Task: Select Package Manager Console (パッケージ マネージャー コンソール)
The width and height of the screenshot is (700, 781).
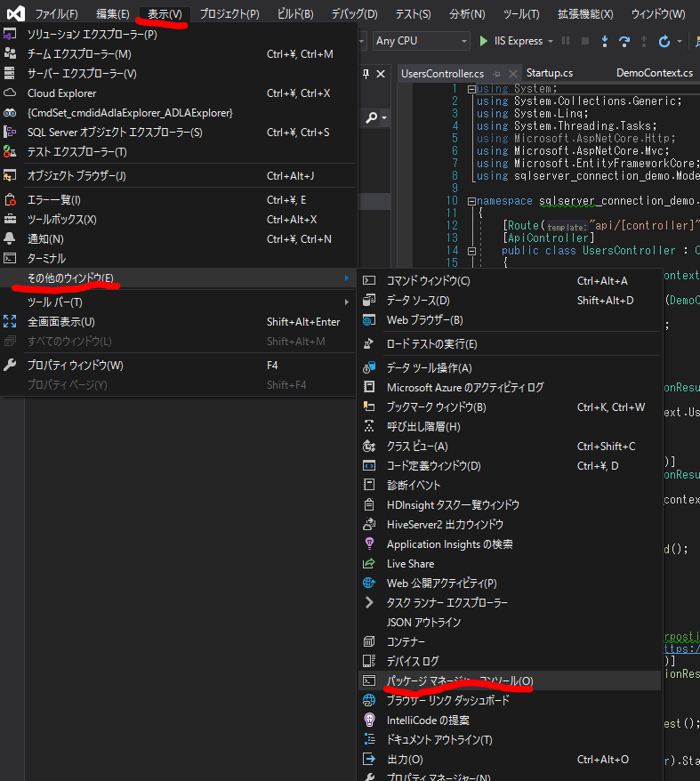Action: [510, 680]
